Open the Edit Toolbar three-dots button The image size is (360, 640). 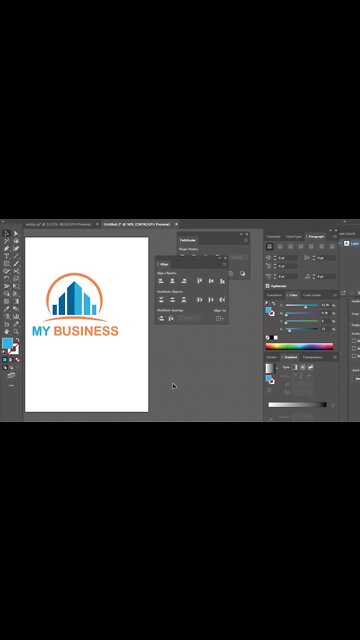tap(11, 385)
